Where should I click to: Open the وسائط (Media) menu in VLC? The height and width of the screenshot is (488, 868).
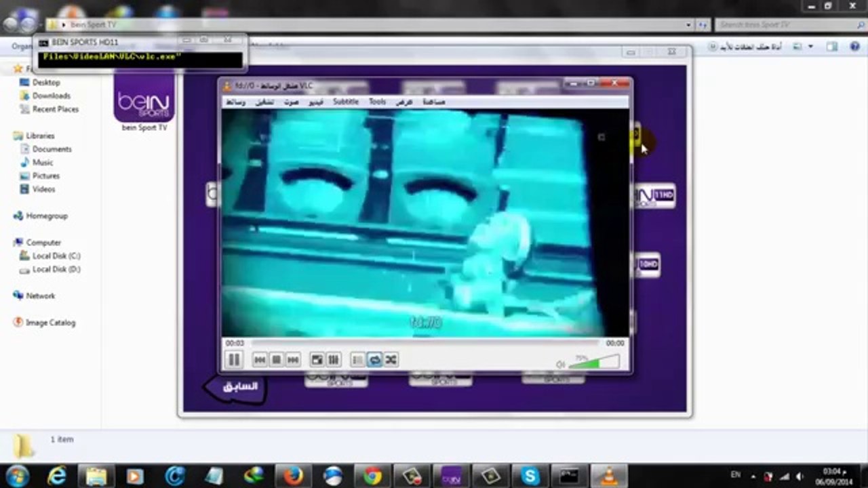click(x=235, y=102)
